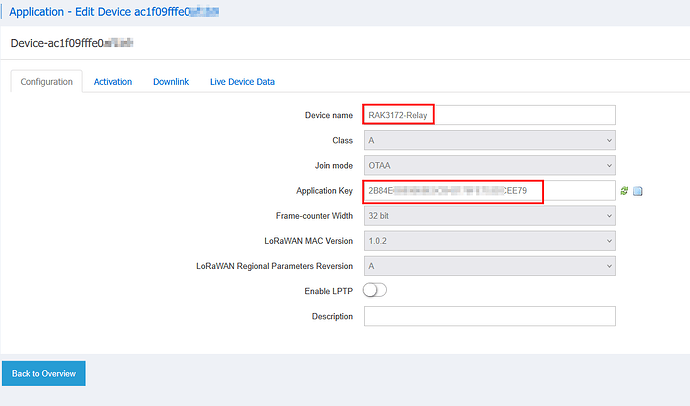690x406 pixels.
Task: Open the Frame-counter Width dropdown
Action: pos(489,216)
